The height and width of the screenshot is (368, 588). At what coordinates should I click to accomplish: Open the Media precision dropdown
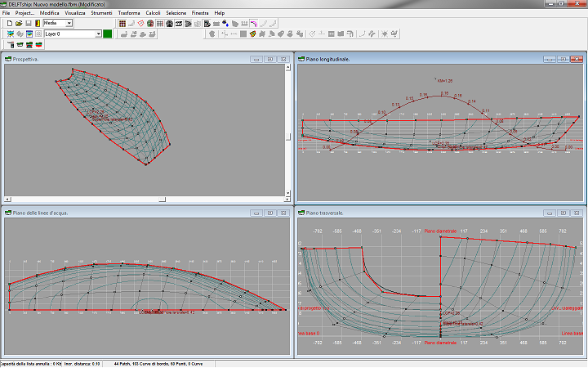pyautogui.click(x=69, y=23)
